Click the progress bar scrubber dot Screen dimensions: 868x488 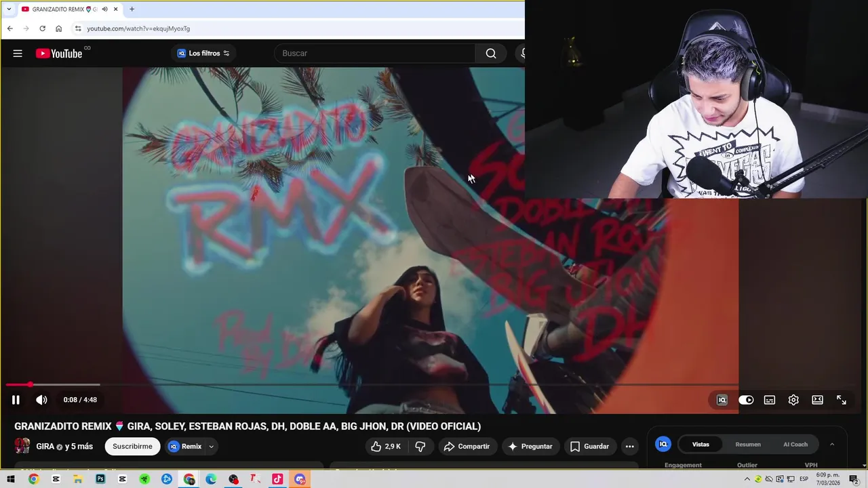click(30, 385)
